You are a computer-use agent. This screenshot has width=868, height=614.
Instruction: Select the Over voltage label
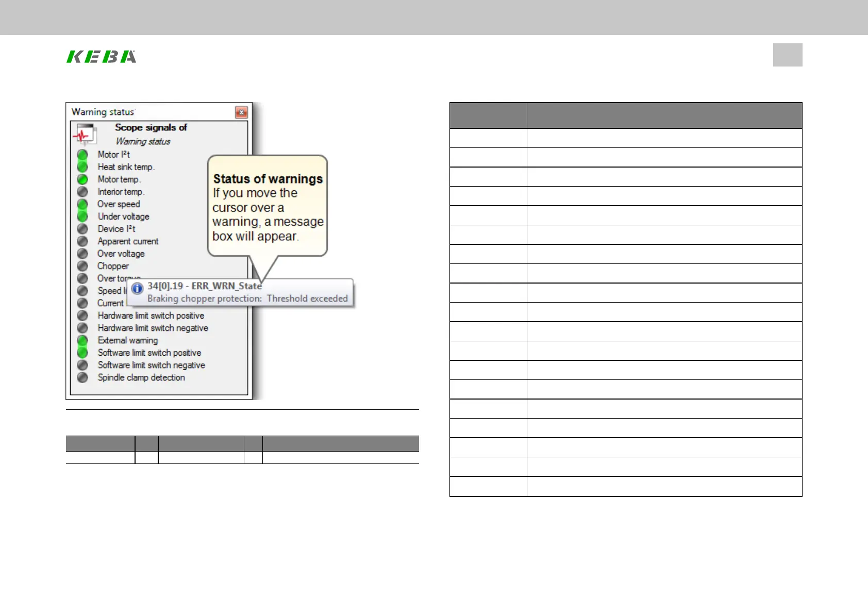[x=121, y=254]
